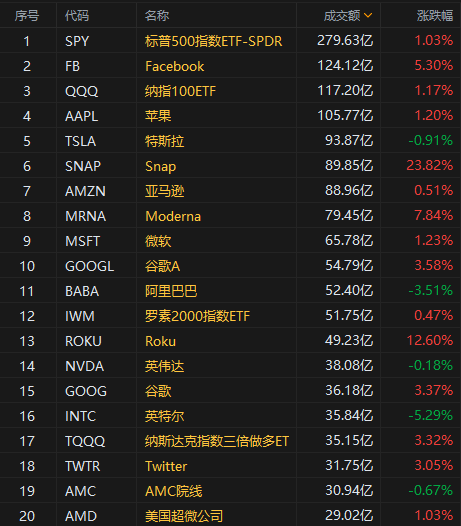The height and width of the screenshot is (526, 461).
Task: Sort by the 成交额 column header
Action: [342, 15]
